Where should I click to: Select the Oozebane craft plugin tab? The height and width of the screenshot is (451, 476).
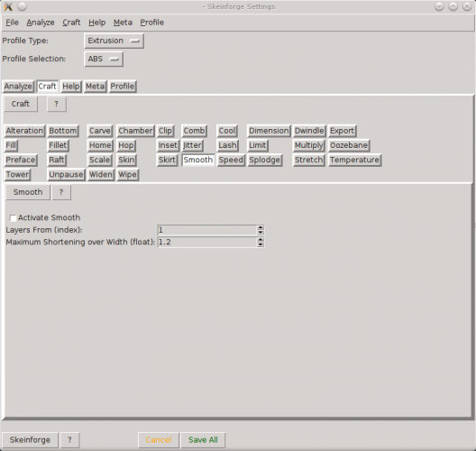pos(349,145)
